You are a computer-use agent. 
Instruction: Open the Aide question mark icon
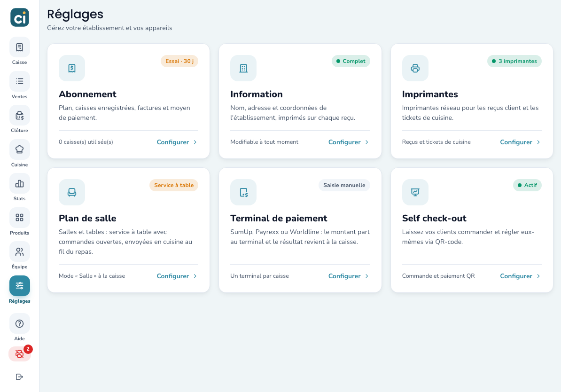point(20,324)
